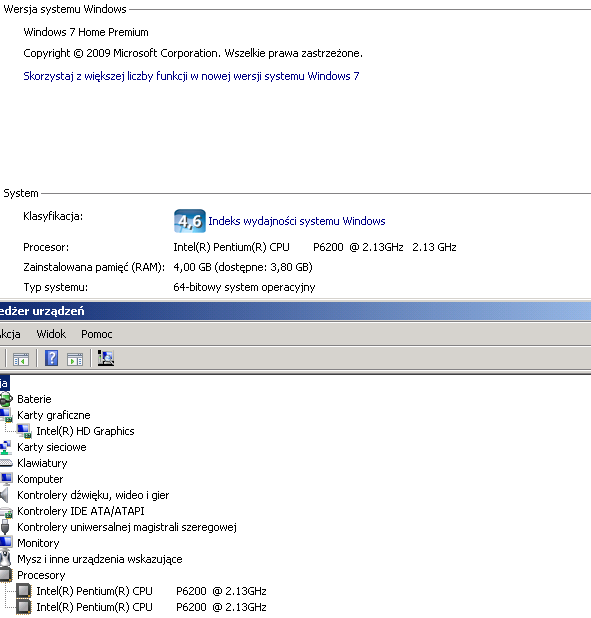Select the Monitory category
Viewport: 591px width, 618px height.
click(x=38, y=544)
